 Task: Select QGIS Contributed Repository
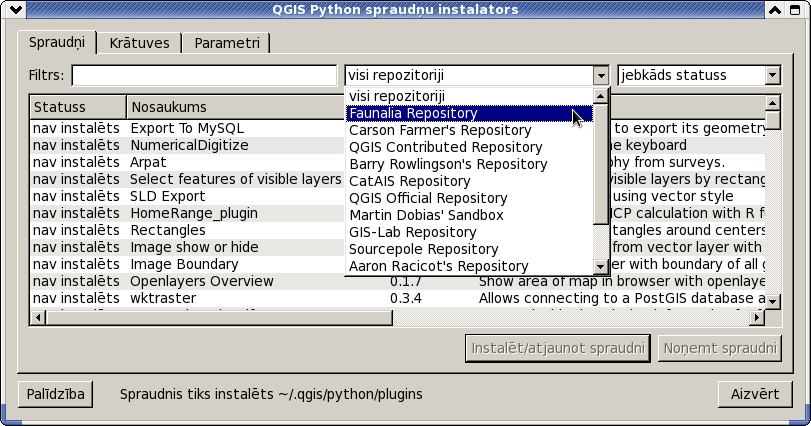coord(470,147)
